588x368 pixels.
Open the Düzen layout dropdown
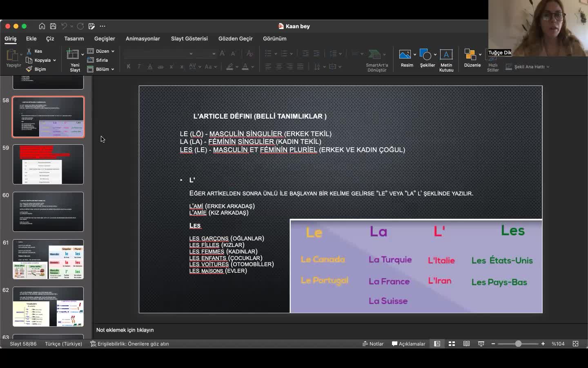[x=101, y=51]
